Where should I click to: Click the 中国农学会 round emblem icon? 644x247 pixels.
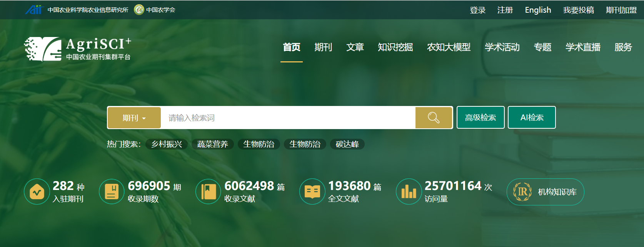[x=139, y=10]
